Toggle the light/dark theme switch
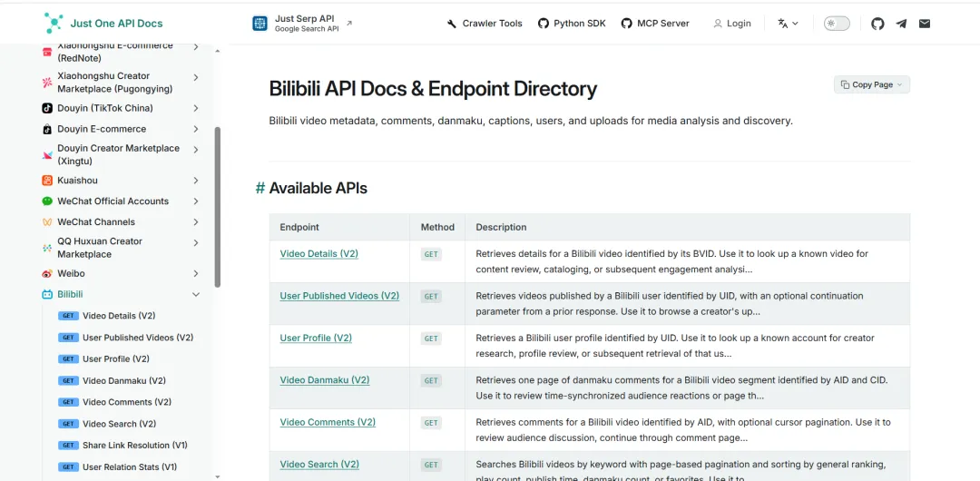Screen dimensions: 980x481 [837, 24]
